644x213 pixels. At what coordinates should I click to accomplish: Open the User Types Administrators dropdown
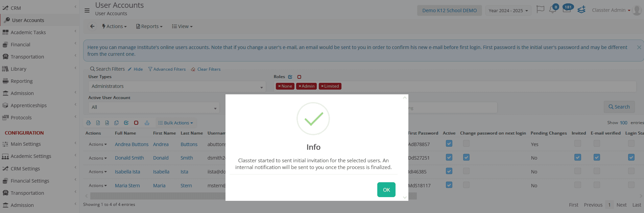(177, 87)
